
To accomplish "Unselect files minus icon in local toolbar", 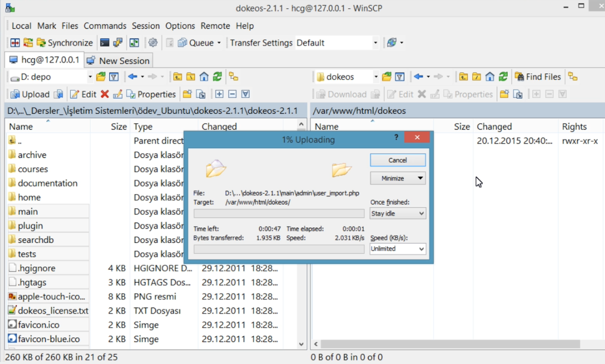I will [x=232, y=94].
